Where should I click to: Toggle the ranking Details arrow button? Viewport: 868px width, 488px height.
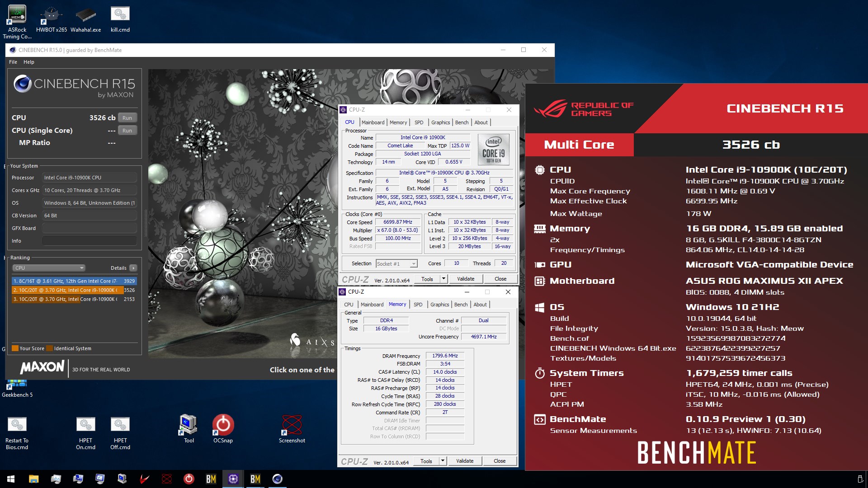pyautogui.click(x=133, y=268)
